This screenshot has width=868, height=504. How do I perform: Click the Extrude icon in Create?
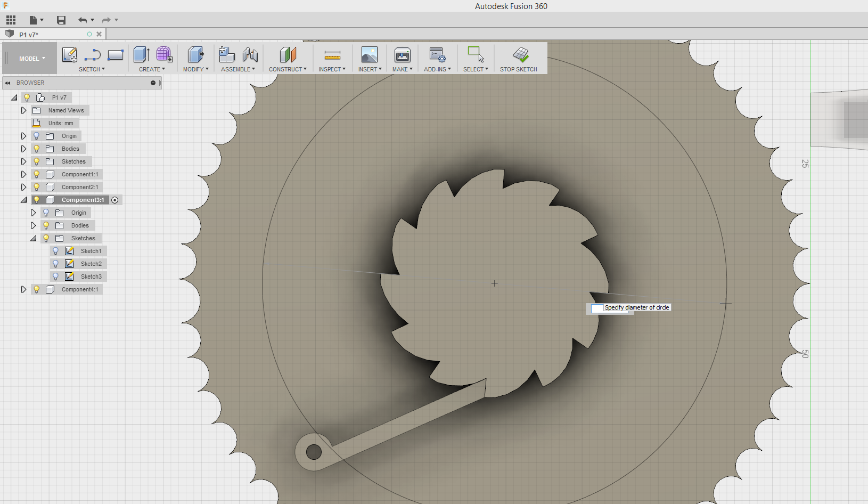141,54
